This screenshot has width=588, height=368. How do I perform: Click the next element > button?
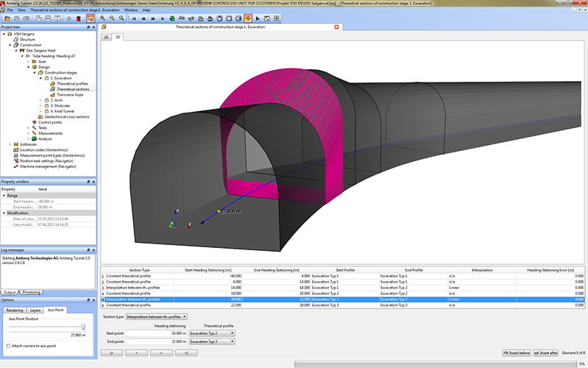pos(161,353)
